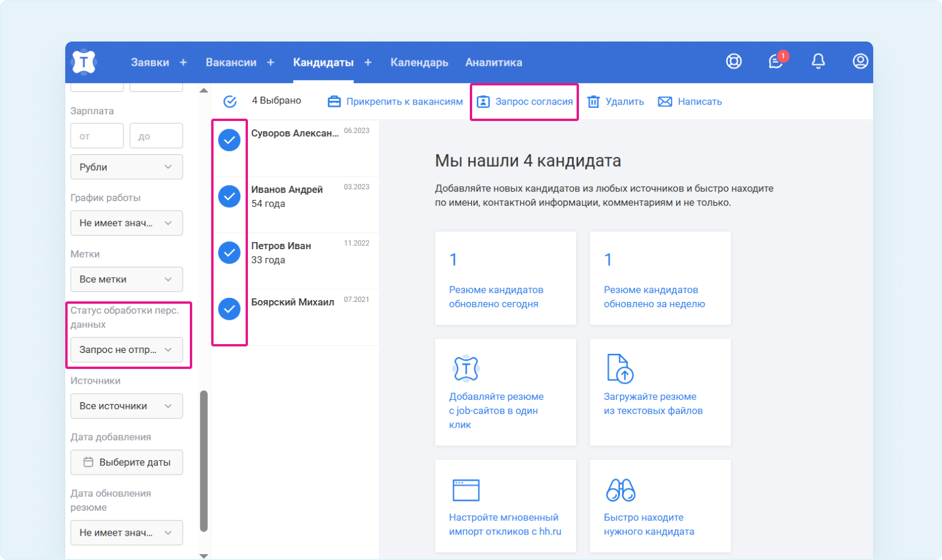Open the chat messages icon with badge
The height and width of the screenshot is (560, 942).
[x=776, y=62]
